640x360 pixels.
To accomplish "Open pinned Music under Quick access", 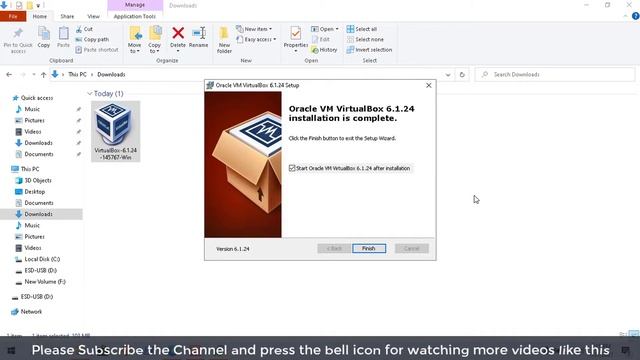I will 32,109.
